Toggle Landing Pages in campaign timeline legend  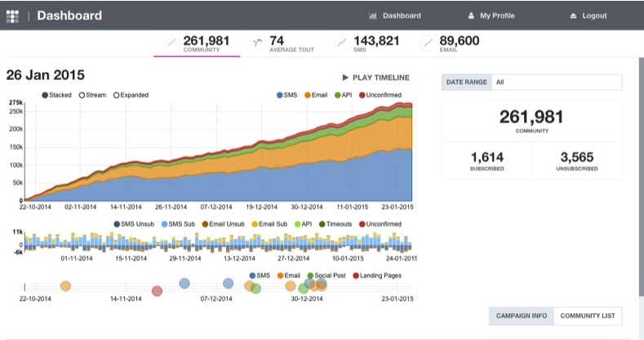(x=377, y=276)
